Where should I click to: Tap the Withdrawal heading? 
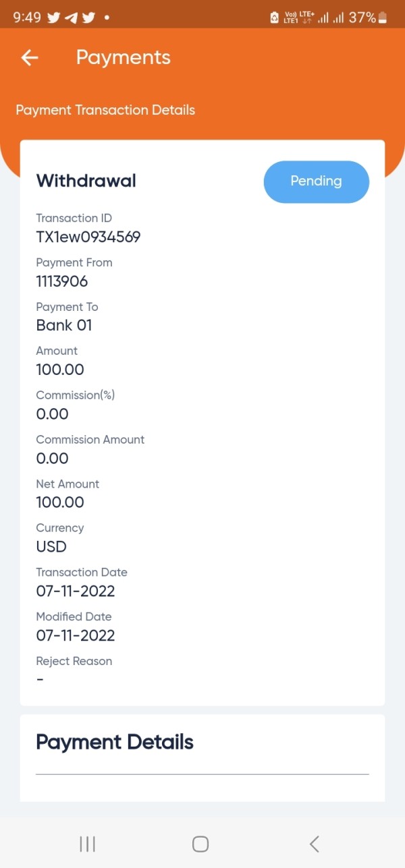86,181
